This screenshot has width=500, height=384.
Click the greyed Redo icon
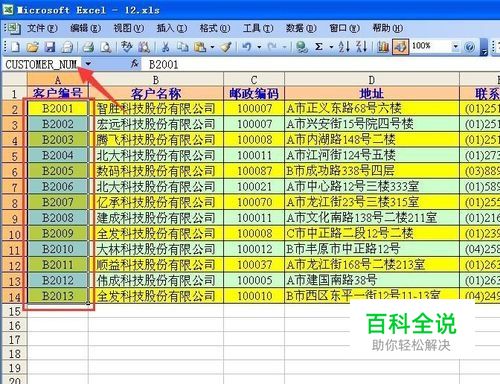coord(272,47)
